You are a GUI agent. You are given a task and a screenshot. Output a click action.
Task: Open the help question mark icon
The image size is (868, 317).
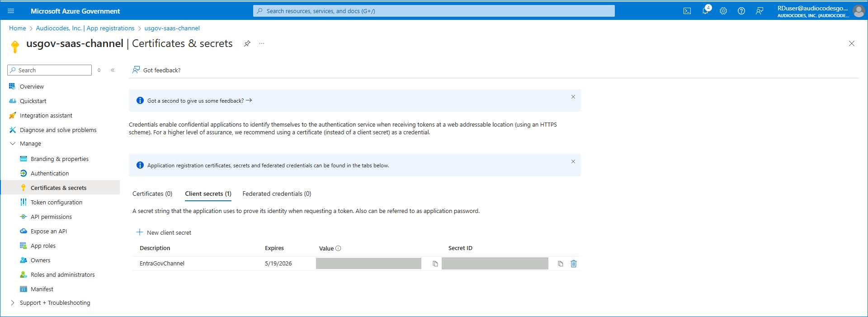(741, 11)
